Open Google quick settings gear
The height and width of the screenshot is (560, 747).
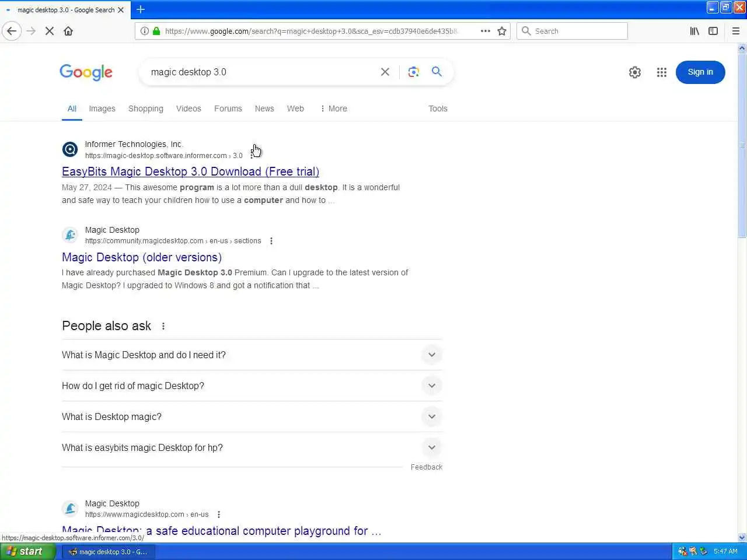[635, 72]
